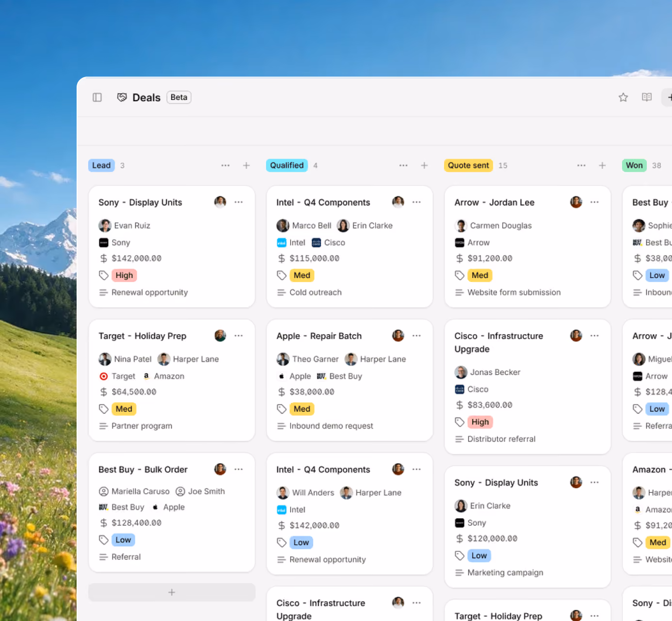Open menu on Quote sent's Cisco Infrastructure card

[594, 336]
